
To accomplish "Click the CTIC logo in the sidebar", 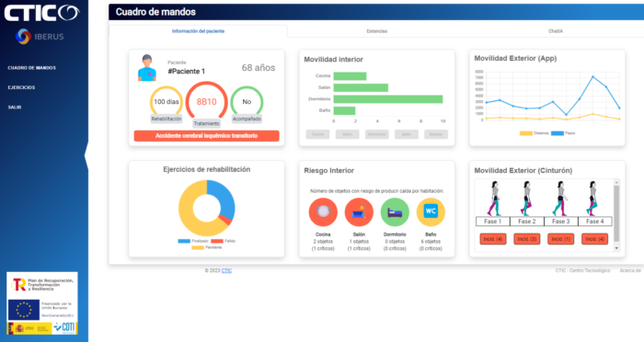I will pos(41,13).
